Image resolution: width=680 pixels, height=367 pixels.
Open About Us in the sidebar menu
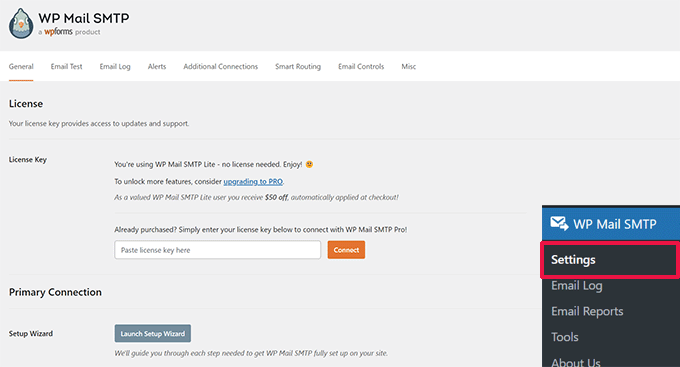[576, 362]
